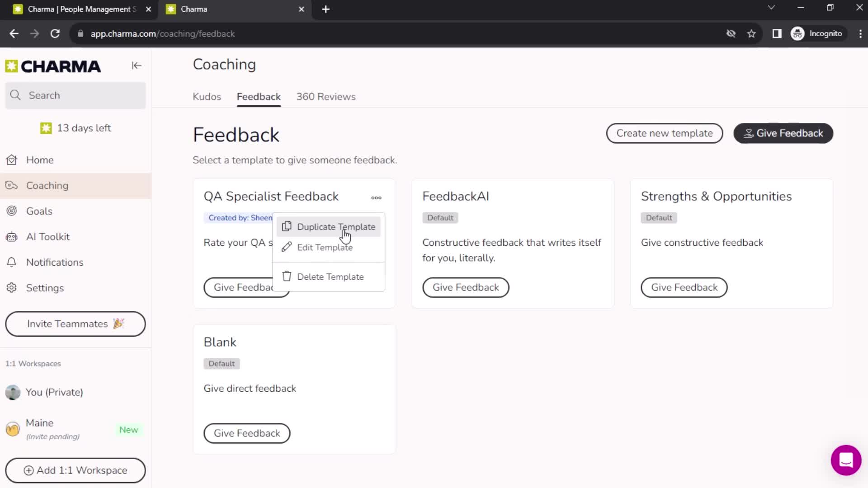Open the QA Specialist Feedback options menu
The image size is (868, 488).
click(376, 197)
